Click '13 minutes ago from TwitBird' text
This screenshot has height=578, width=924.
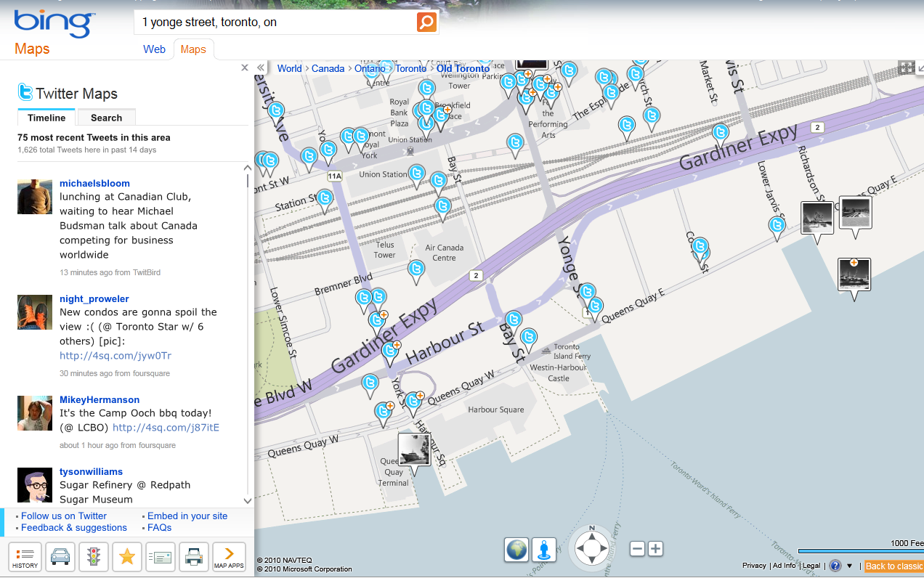pos(110,272)
